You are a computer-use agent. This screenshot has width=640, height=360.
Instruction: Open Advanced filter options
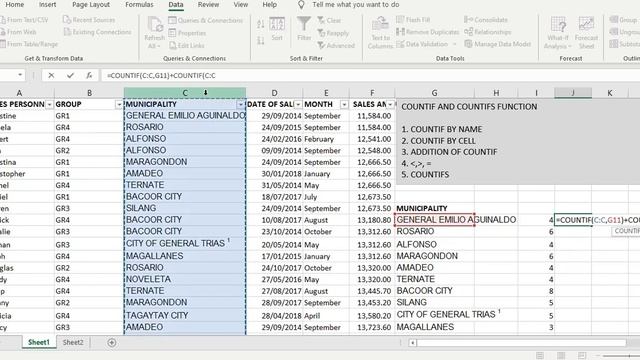pos(336,45)
